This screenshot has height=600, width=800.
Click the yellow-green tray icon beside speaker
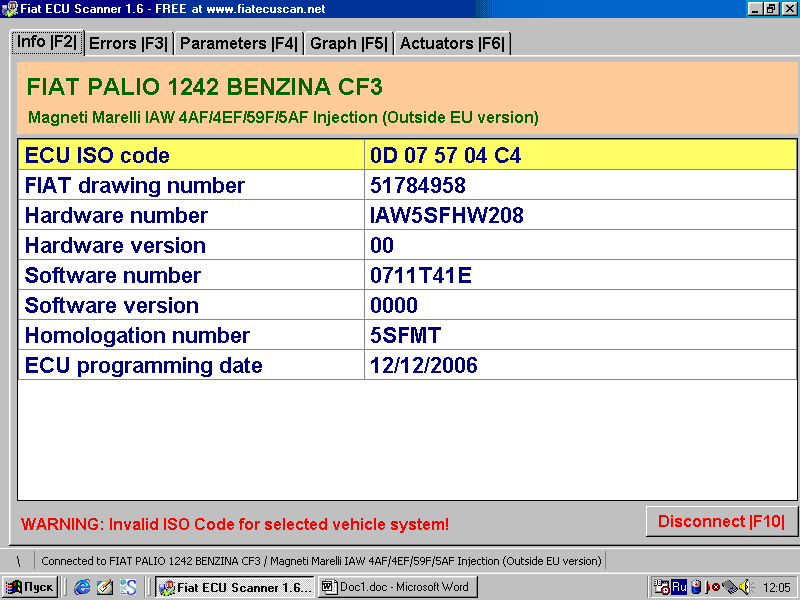[730, 587]
